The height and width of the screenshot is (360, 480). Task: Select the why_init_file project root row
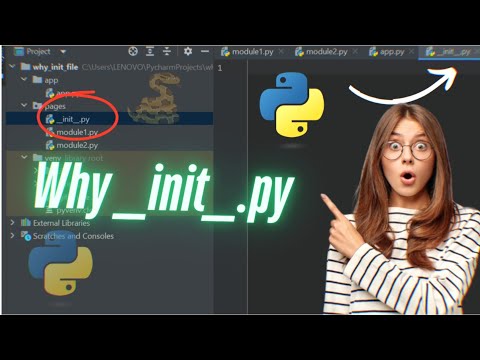(109, 67)
